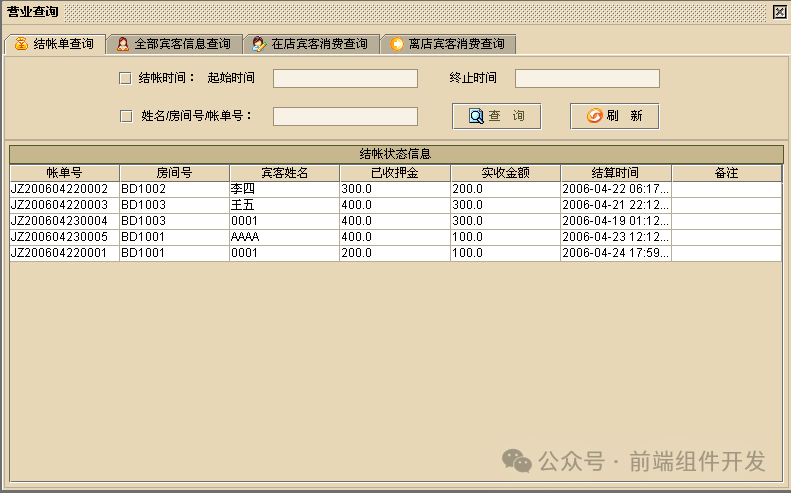Click deposit 200.0 in JZ200604220001 row
This screenshot has height=493, width=791.
[395, 253]
